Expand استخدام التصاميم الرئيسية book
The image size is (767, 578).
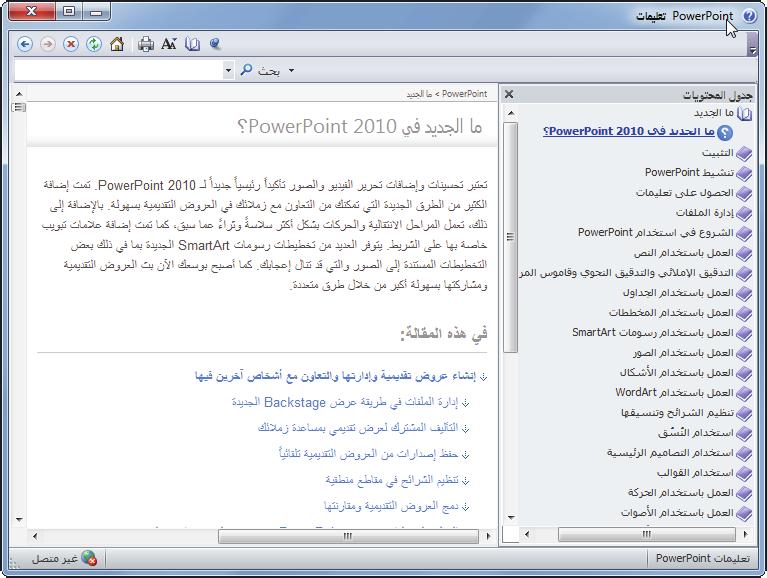tap(744, 454)
